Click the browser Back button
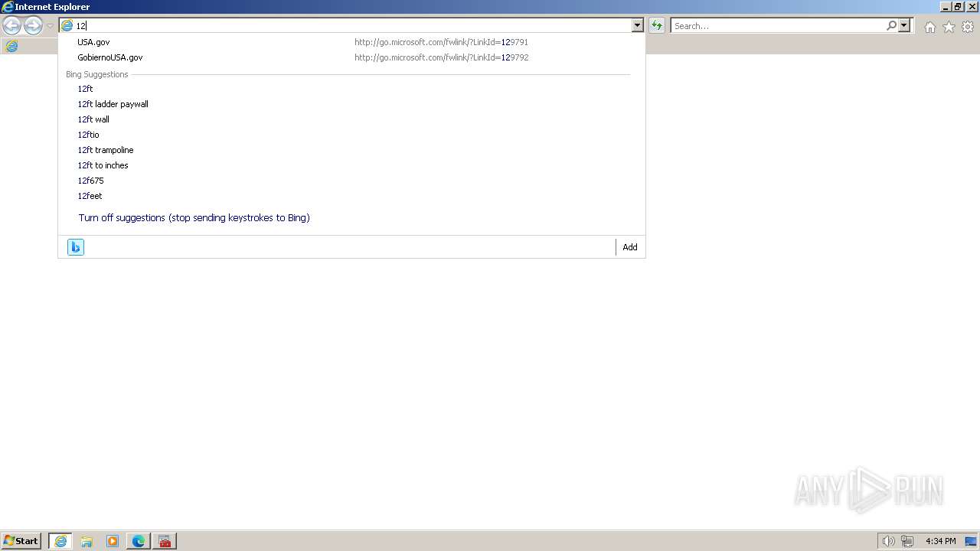Viewport: 980px width, 551px height. tap(11, 26)
